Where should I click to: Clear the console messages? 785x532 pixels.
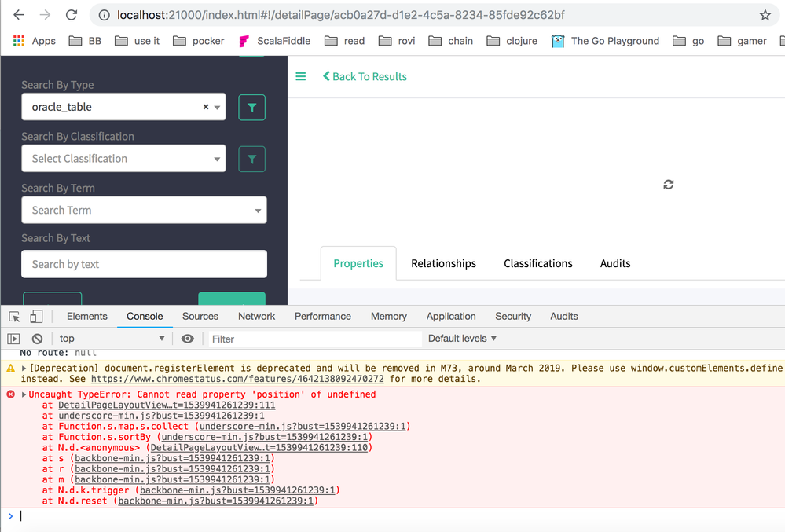(x=36, y=338)
